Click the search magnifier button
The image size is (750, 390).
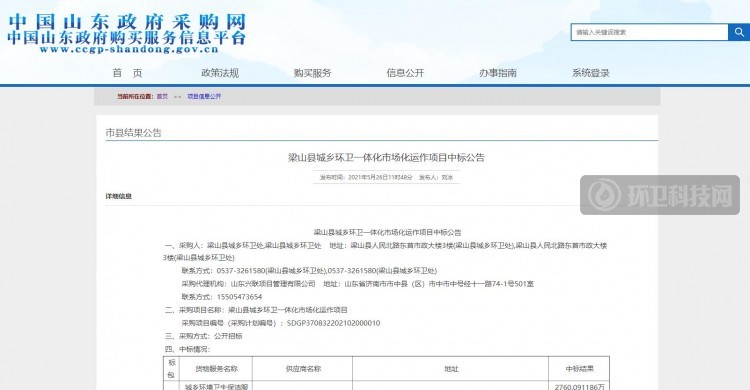739,32
